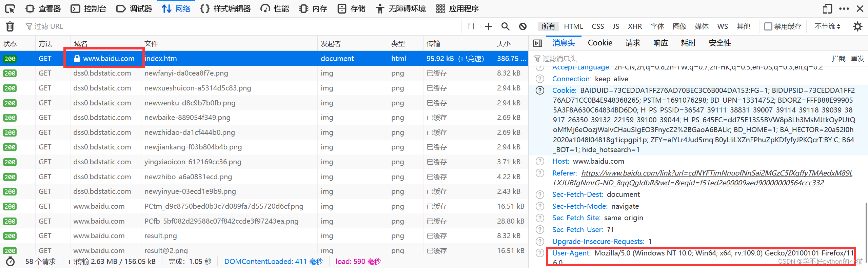
Task: Filter requests by HTML type
Action: (573, 26)
